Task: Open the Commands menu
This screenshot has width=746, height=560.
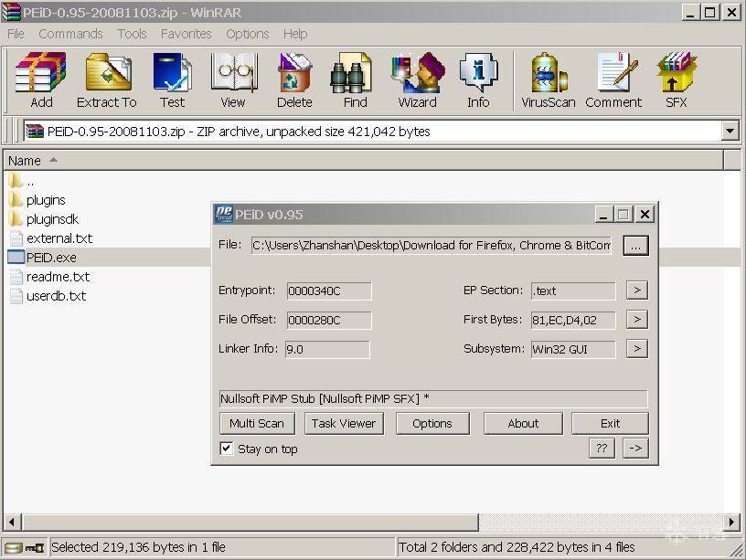Action: pos(70,34)
